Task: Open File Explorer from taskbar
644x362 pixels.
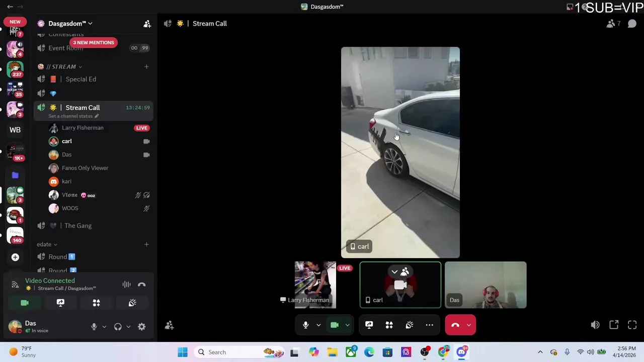Action: (332, 352)
